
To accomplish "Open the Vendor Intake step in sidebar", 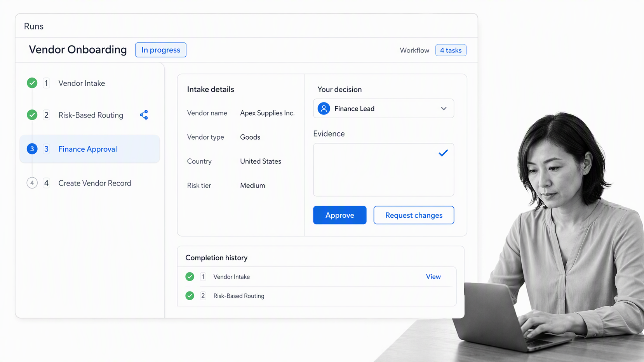I will [82, 83].
